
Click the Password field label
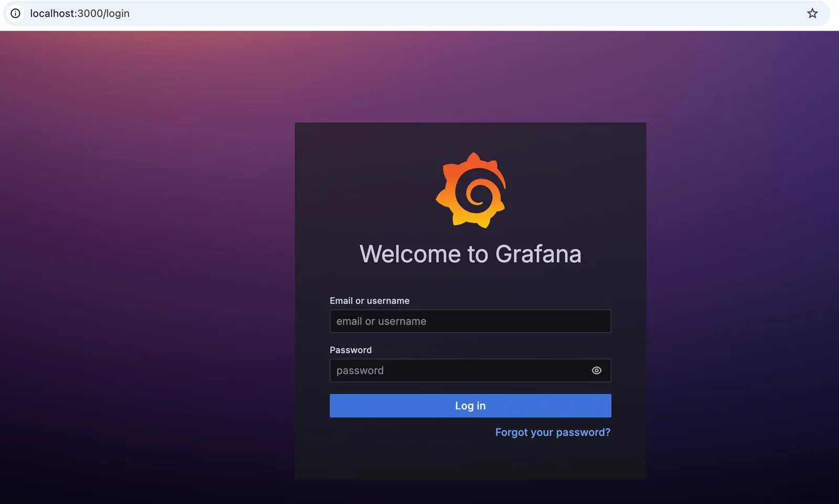(351, 350)
